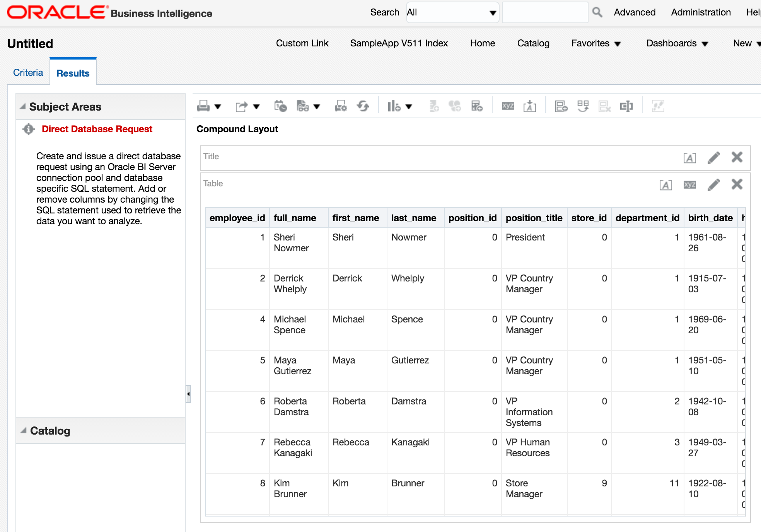Open the New View chart icon
The height and width of the screenshot is (532, 761).
[394, 106]
